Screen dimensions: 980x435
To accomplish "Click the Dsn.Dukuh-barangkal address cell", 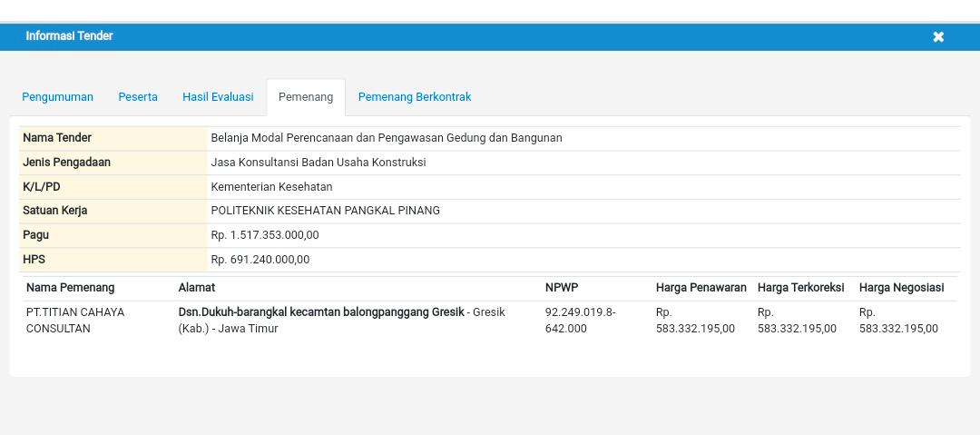I will (342, 320).
